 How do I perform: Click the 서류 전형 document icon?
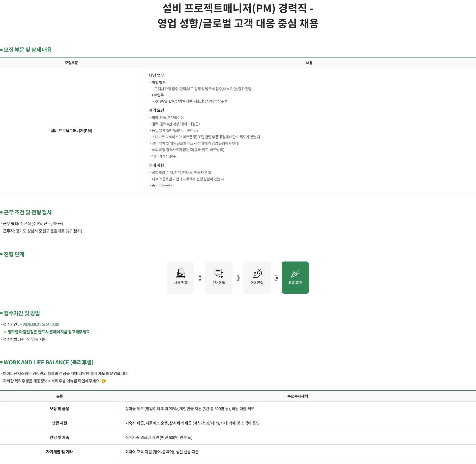point(181,273)
